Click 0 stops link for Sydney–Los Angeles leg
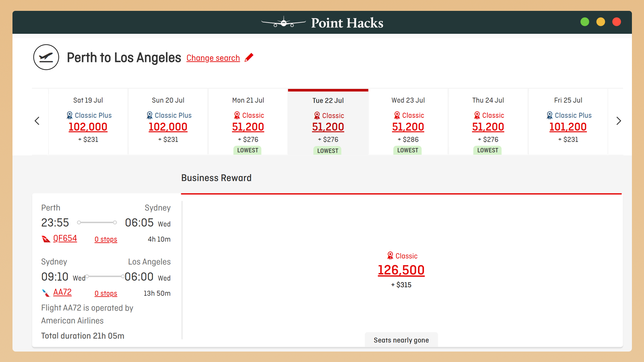The image size is (644, 362). 106,294
